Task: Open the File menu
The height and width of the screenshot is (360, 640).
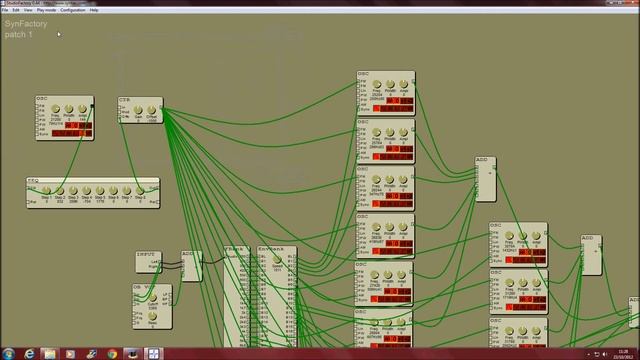Action: (5, 10)
